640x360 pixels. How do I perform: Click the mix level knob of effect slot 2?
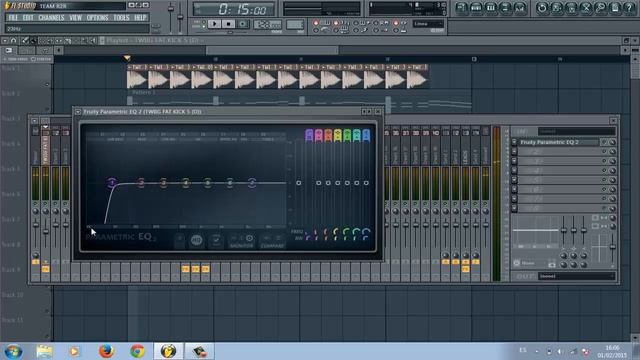pyautogui.click(x=612, y=151)
